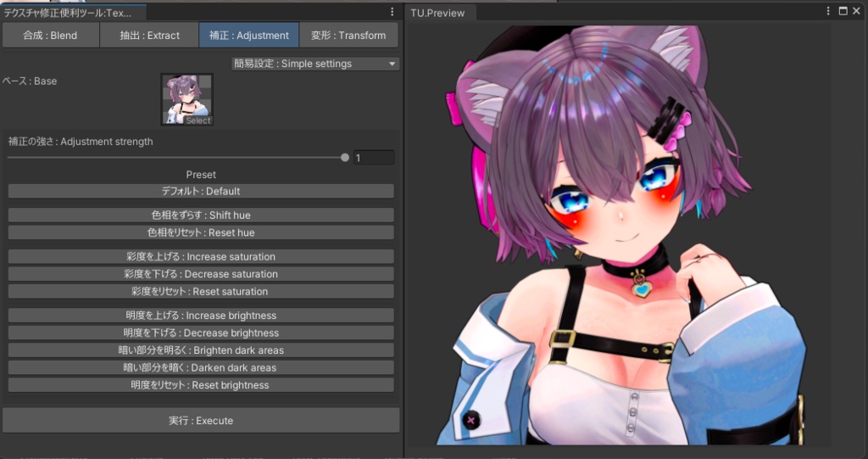Apply the デフォルト : Default preset
This screenshot has width=868, height=459.
click(x=201, y=191)
